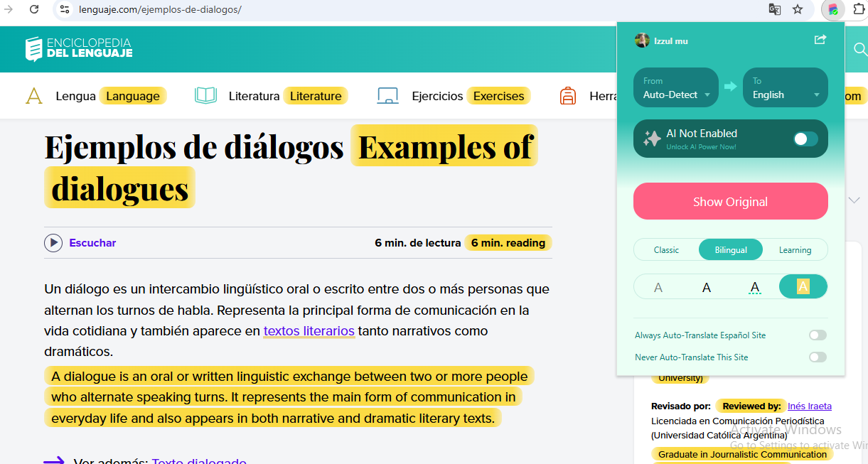This screenshot has height=464, width=868.
Task: Open the To English language dropdown
Action: (786, 88)
